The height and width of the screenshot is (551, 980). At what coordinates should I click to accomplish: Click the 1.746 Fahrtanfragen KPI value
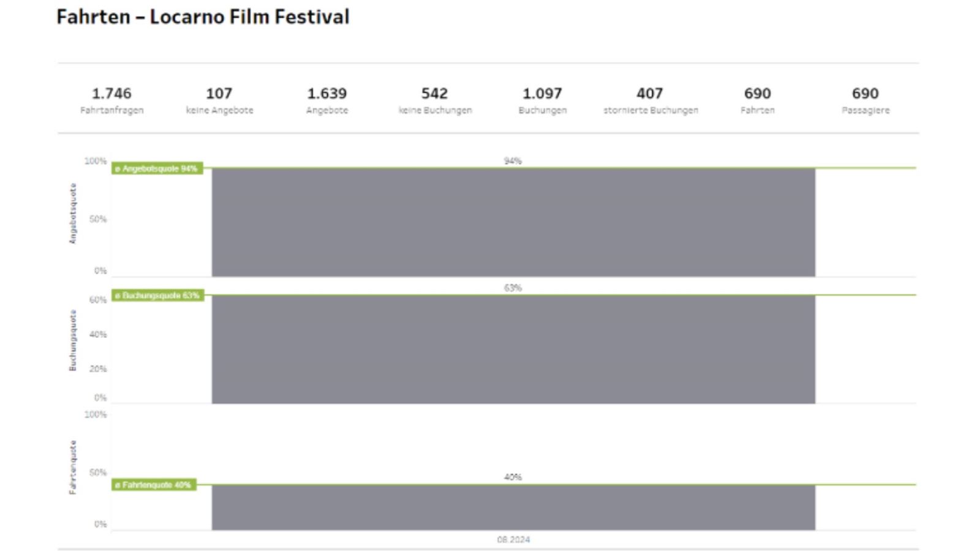[x=111, y=94]
